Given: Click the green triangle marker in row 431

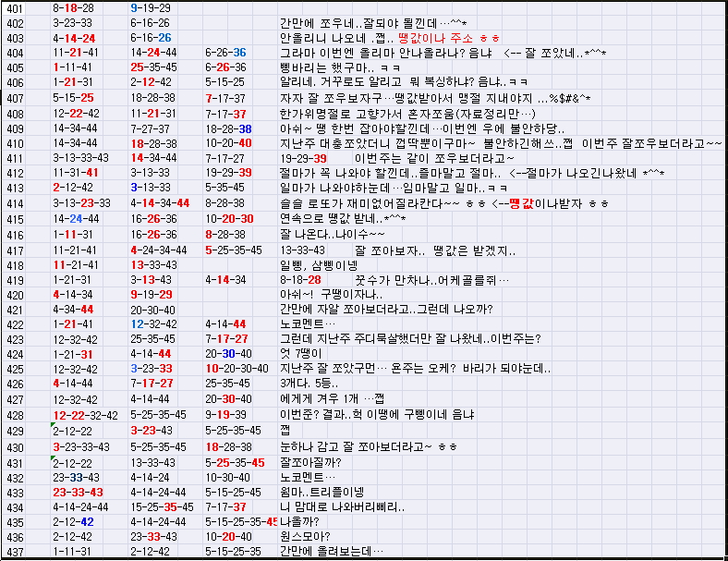Looking at the screenshot, I should tap(54, 457).
